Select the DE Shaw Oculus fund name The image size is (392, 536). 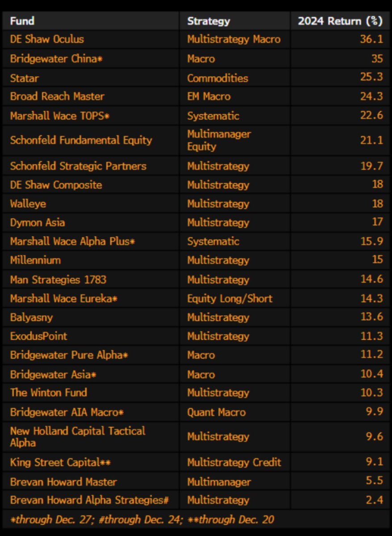(x=47, y=39)
